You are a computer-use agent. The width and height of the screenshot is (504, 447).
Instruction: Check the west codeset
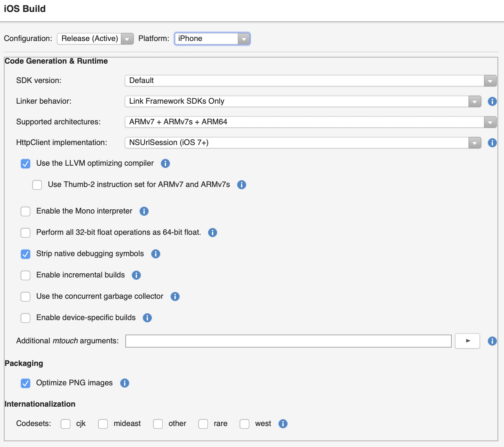(x=245, y=424)
